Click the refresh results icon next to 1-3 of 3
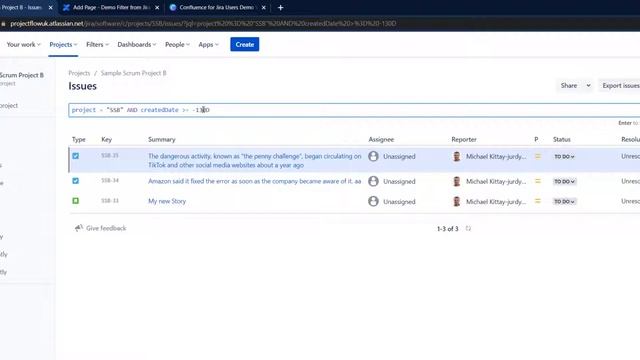Screen dimensions: 640x360 [x=468, y=229]
